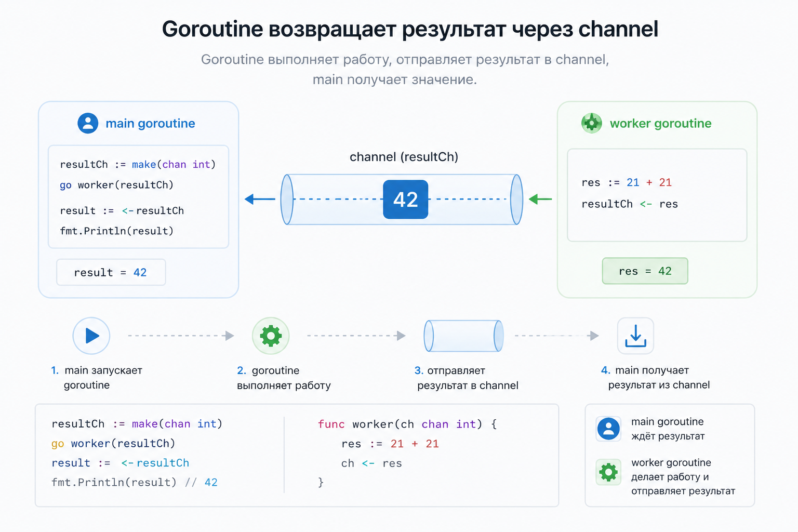
Task: Click the 'result = 42' value box
Action: click(111, 272)
